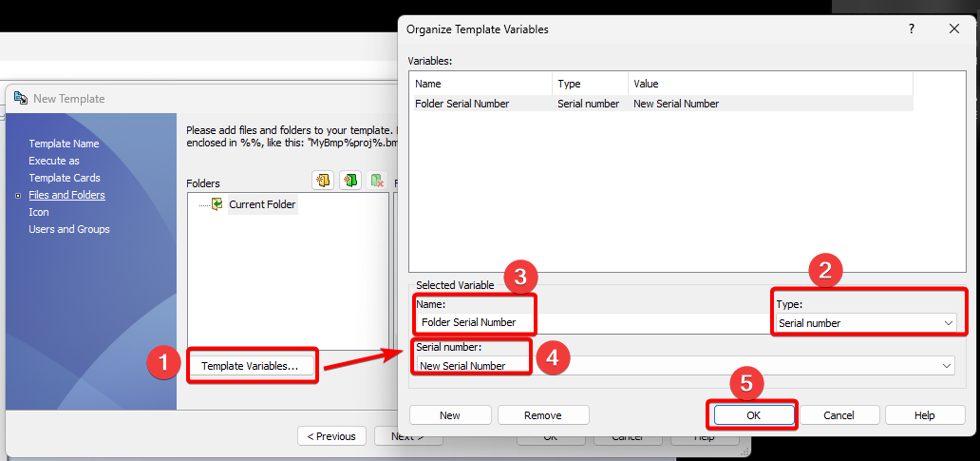
Task: Click the Name field containing Folder Serial Number
Action: click(x=594, y=323)
